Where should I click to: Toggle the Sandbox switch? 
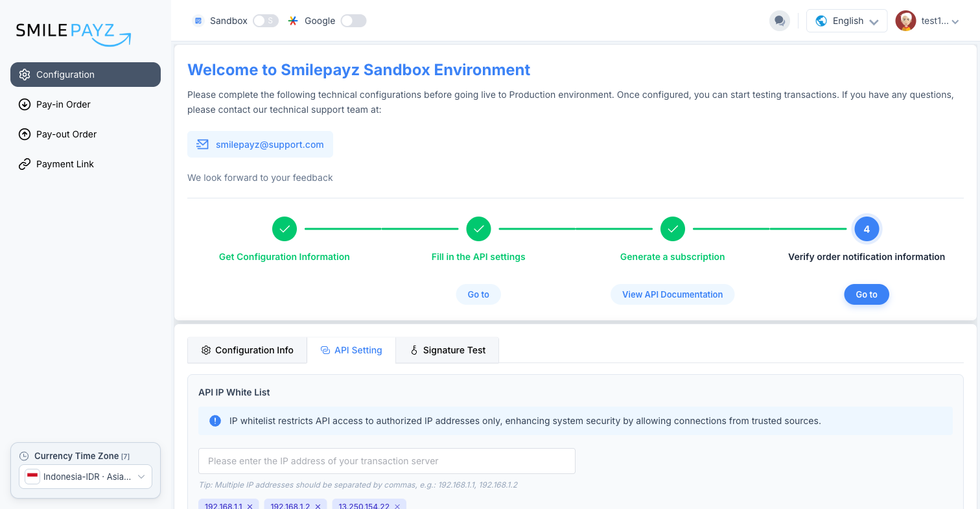pos(266,21)
